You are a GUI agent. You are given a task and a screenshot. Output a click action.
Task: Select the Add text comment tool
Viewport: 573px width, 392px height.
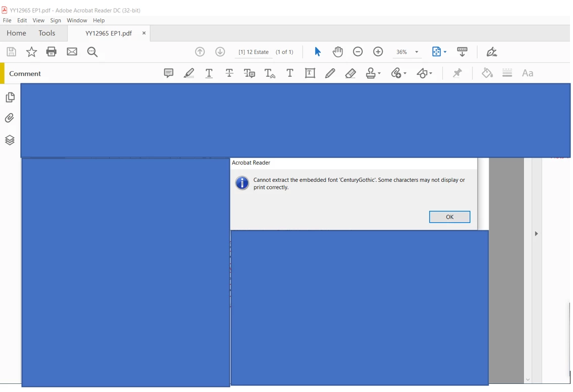click(290, 73)
